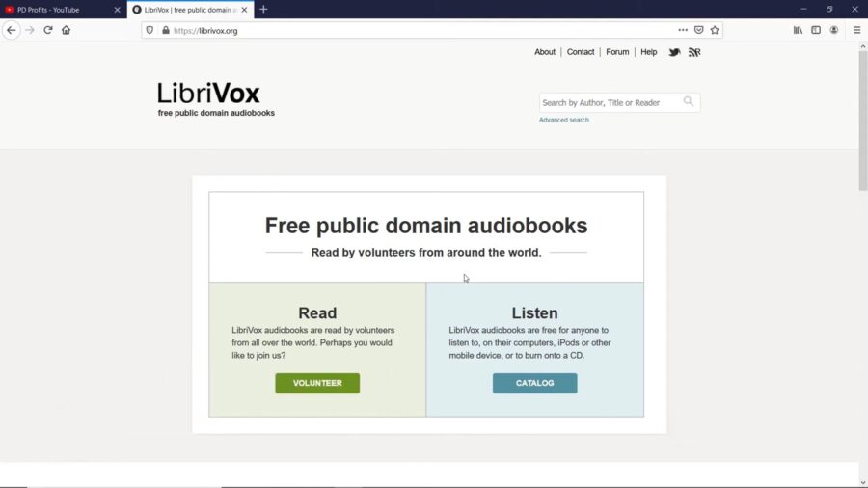Open the Firefox account icon

(x=833, y=30)
